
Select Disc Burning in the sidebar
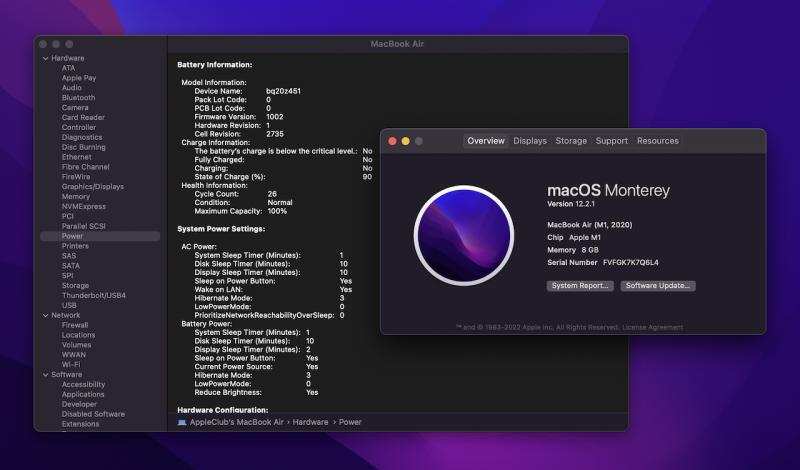83,147
